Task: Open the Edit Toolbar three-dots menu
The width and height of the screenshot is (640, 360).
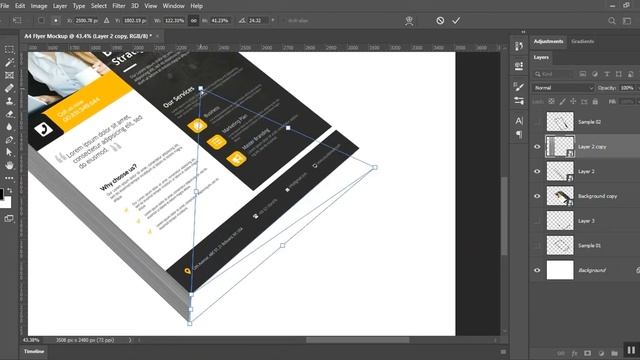Action: [x=9, y=178]
